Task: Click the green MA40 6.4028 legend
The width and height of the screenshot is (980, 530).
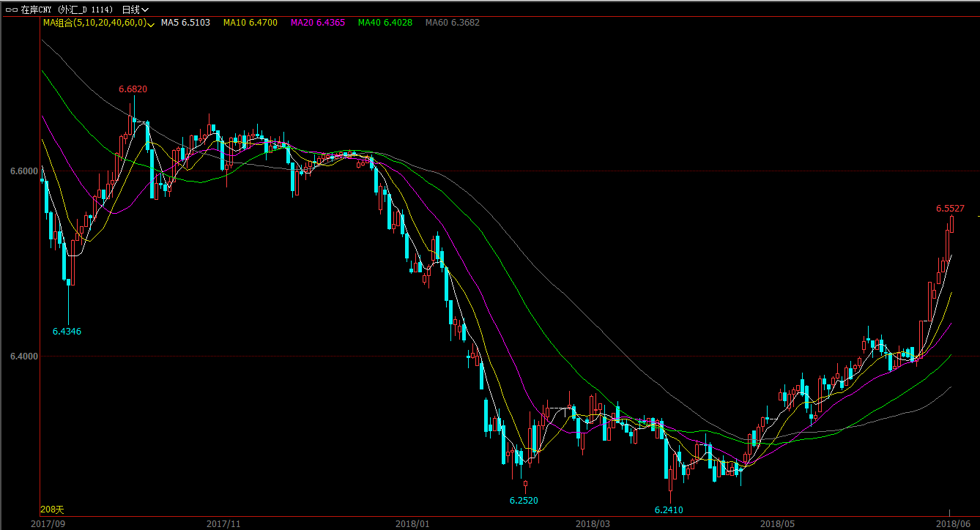Action: click(x=385, y=23)
